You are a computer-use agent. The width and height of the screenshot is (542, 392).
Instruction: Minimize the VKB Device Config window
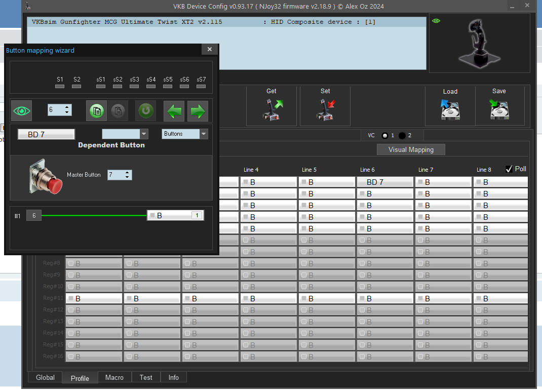coord(512,6)
